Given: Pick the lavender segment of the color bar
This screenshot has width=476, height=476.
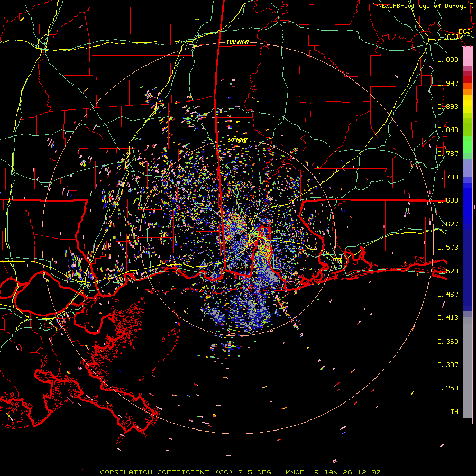Looking at the screenshot, I should (x=467, y=168).
